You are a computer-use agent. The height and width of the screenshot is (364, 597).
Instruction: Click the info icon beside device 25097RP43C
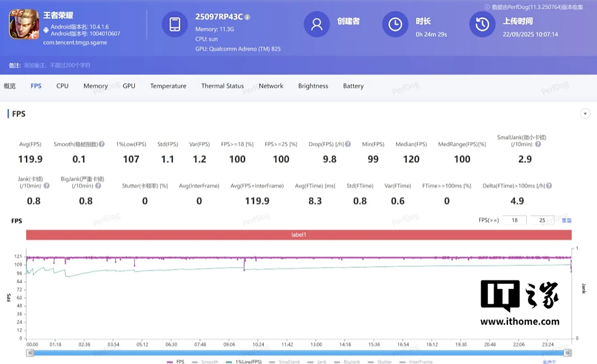click(x=247, y=17)
